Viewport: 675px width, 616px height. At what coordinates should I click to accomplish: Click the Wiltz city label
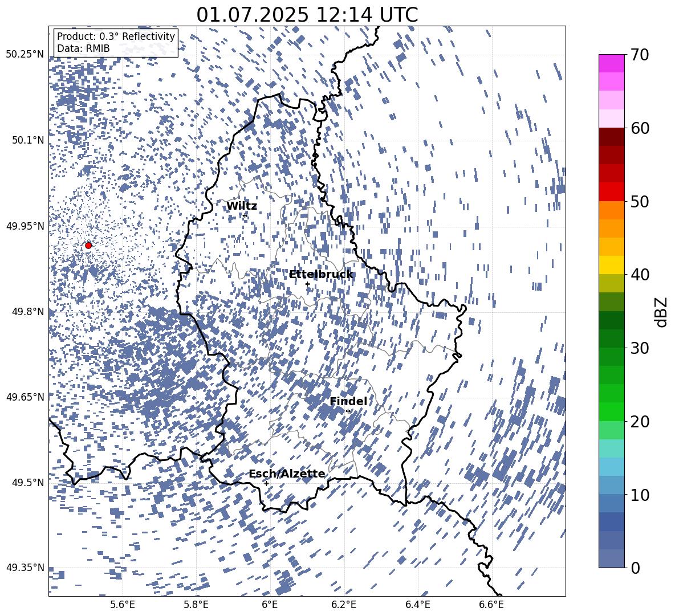tap(242, 206)
